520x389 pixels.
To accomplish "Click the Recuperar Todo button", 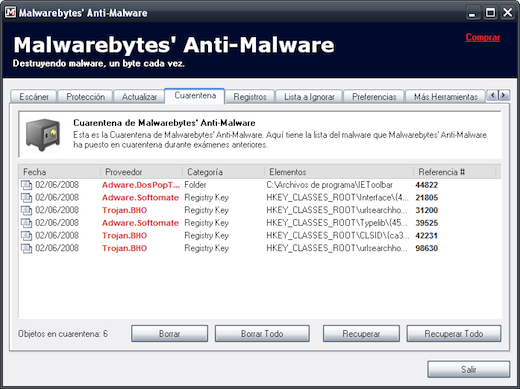I will coord(454,334).
